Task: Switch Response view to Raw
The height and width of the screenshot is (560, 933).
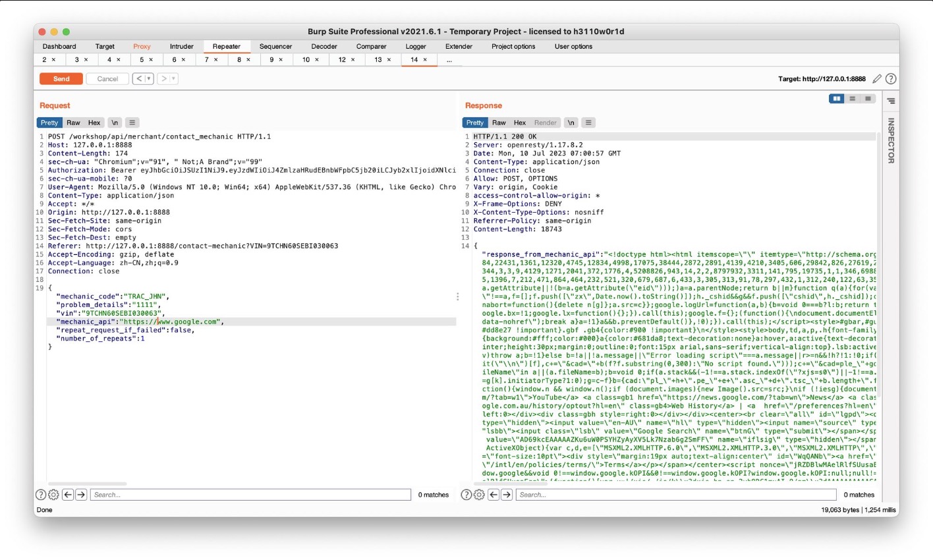Action: (x=499, y=123)
